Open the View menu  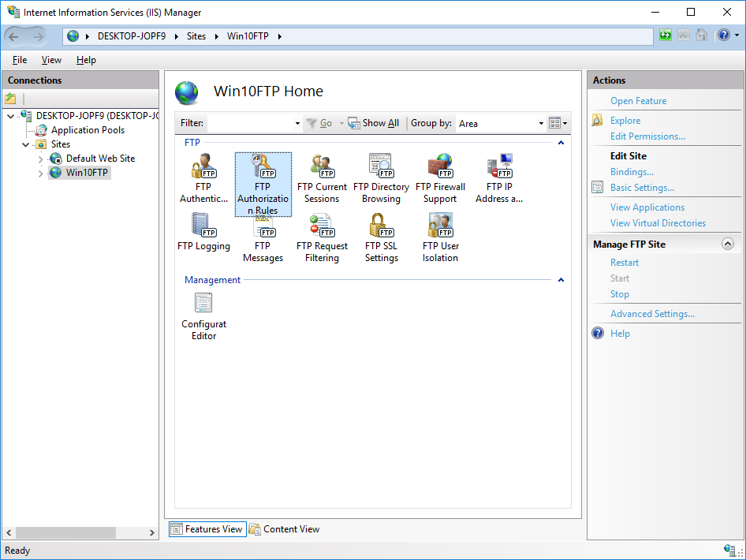click(x=51, y=60)
